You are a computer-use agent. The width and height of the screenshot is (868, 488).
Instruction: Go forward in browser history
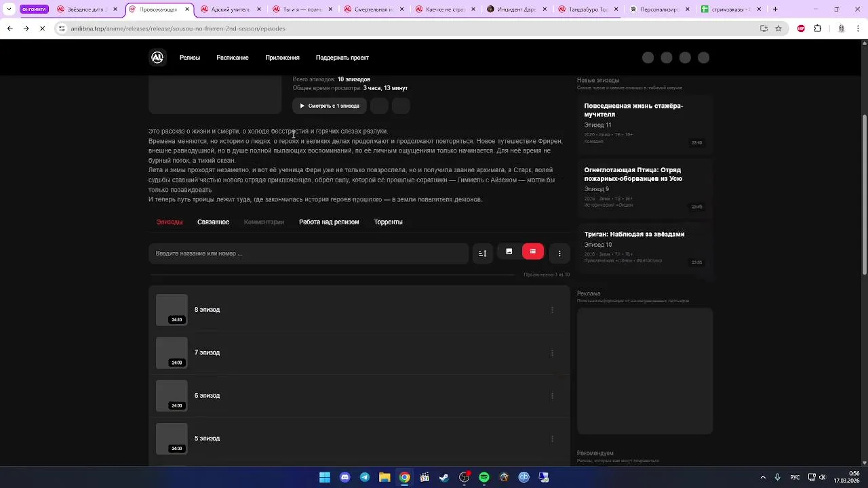click(26, 28)
